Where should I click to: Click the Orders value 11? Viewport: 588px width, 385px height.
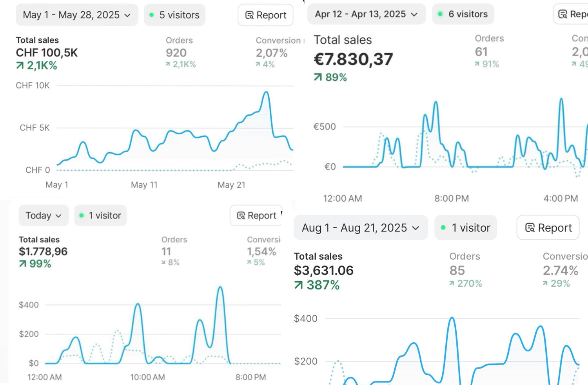pos(166,251)
